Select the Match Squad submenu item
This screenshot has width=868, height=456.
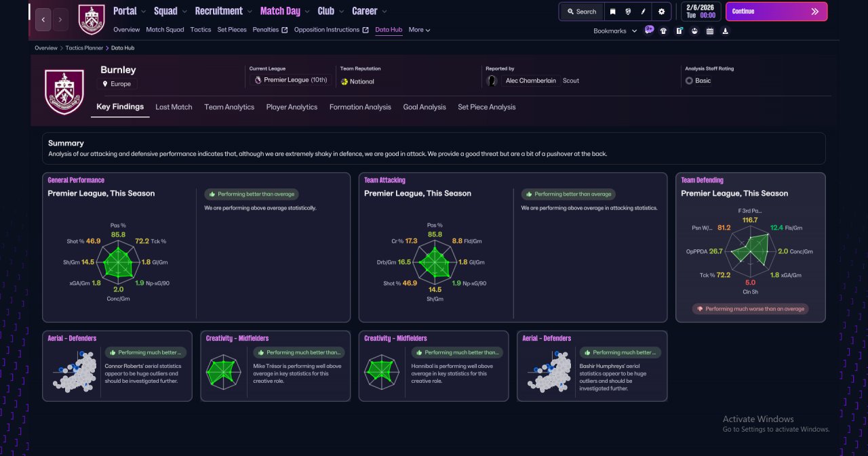click(165, 30)
